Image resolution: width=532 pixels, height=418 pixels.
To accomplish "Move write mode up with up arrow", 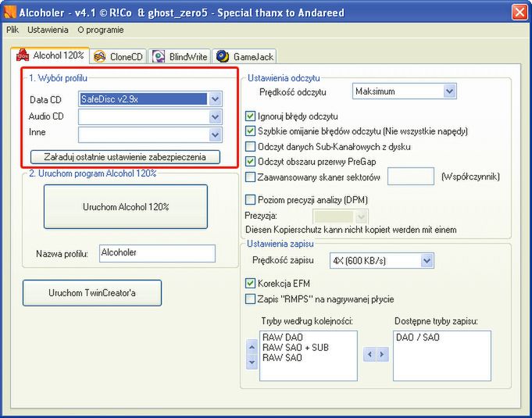I will [x=252, y=347].
